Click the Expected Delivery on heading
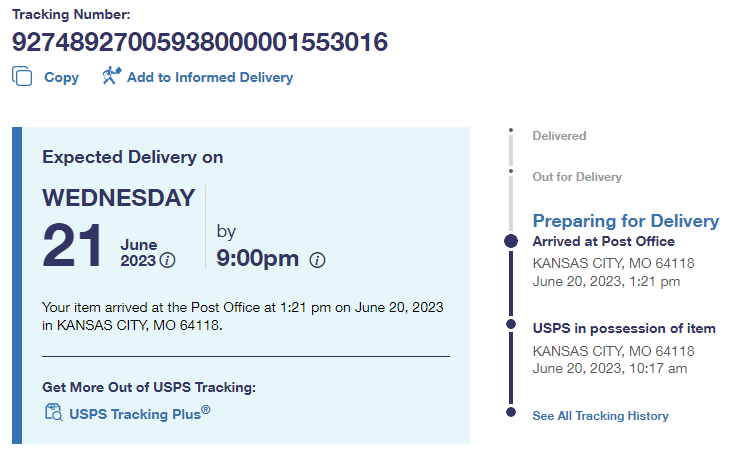739x451 pixels. [x=133, y=157]
